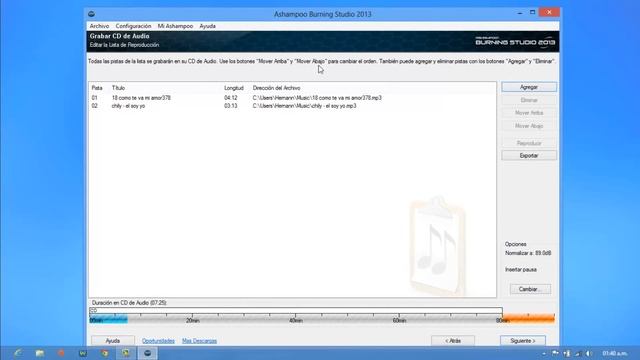The width and height of the screenshot is (640, 360).
Task: Click the 'Insertar pausa' option text
Action: (x=520, y=269)
